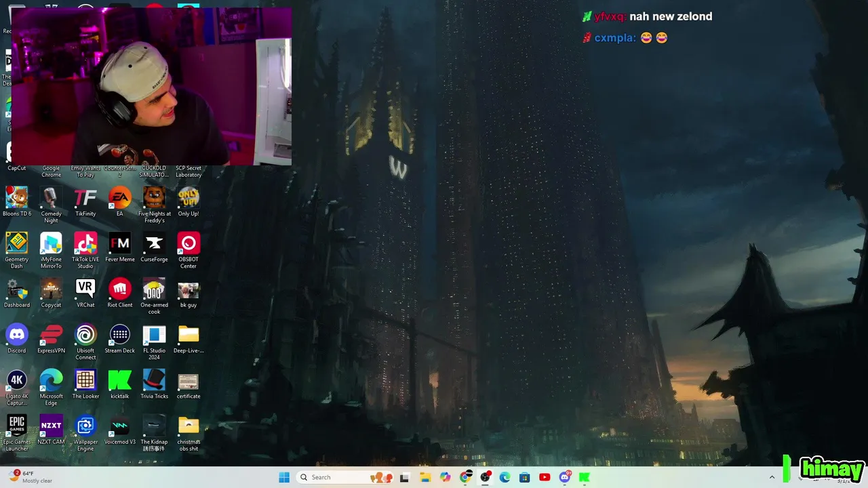Select the certificate file icon
Screen dimensions: 868x488
pyautogui.click(x=189, y=384)
